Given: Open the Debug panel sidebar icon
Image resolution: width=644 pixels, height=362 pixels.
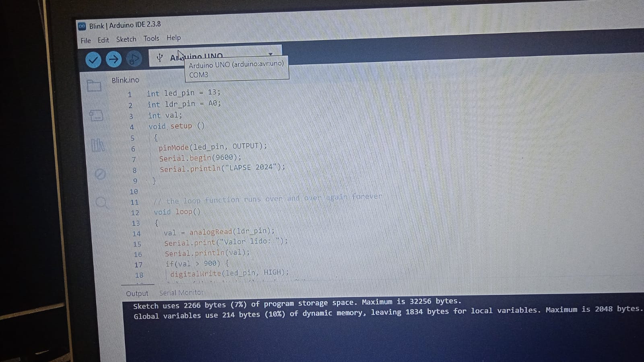Looking at the screenshot, I should pyautogui.click(x=100, y=174).
